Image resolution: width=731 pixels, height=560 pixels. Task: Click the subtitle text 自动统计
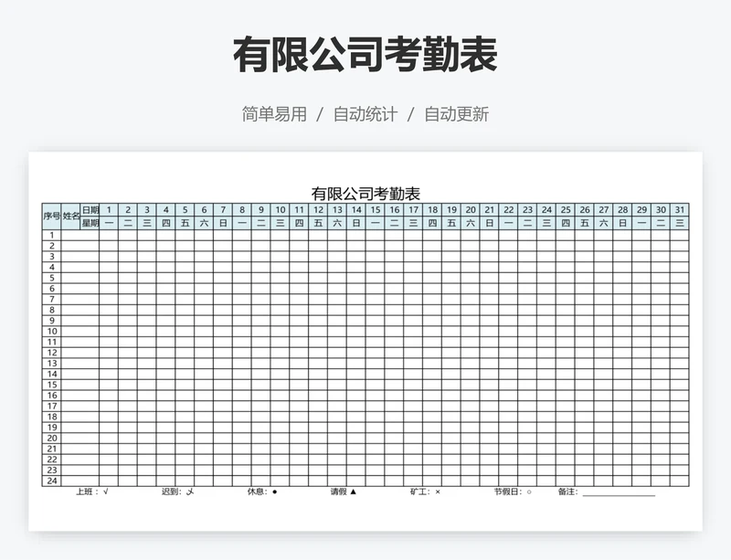coord(365,114)
